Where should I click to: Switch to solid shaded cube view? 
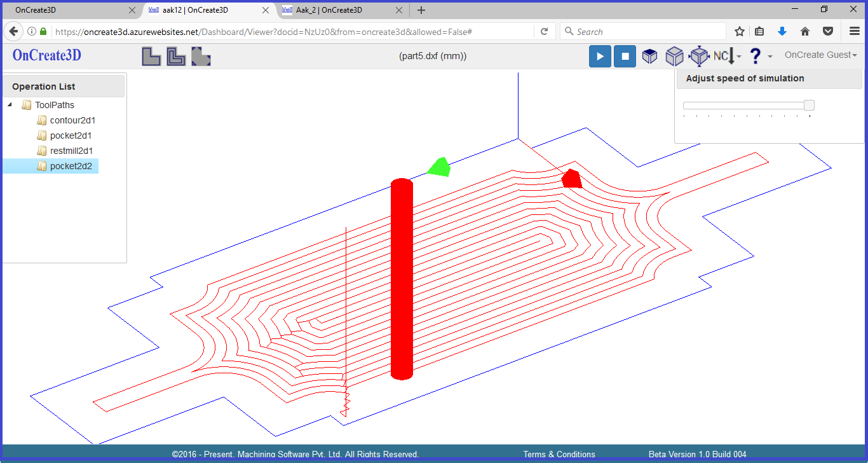[x=649, y=56]
